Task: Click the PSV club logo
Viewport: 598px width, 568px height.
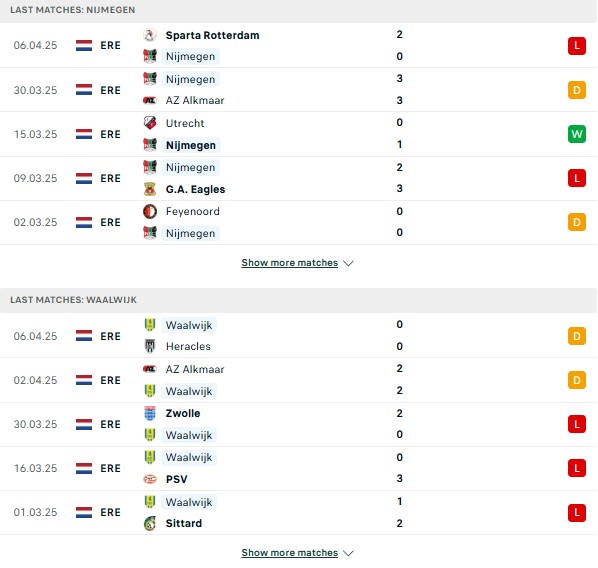Action: click(150, 479)
